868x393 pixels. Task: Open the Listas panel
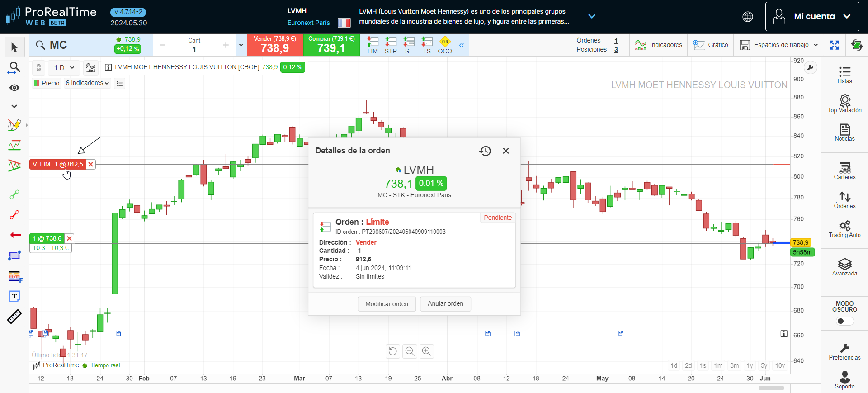click(844, 75)
